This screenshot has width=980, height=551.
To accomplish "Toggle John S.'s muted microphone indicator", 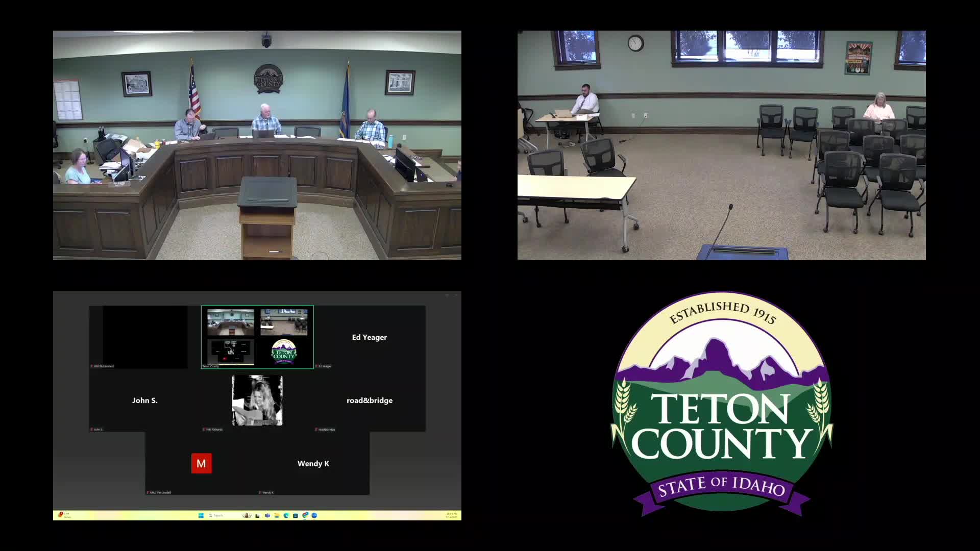I will (91, 429).
